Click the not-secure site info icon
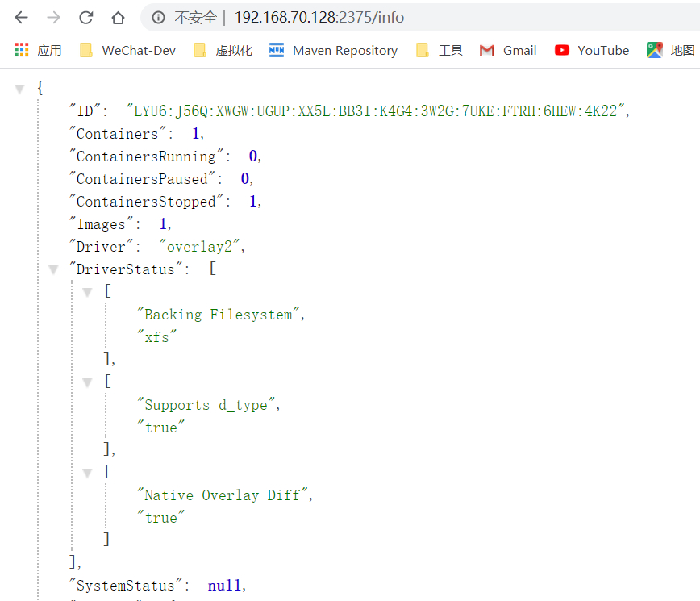700x601 pixels. (x=159, y=18)
